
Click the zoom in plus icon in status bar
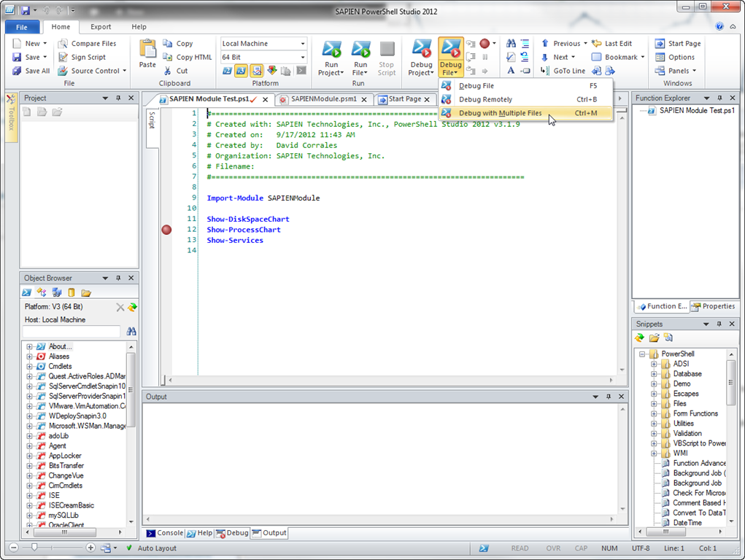(x=90, y=548)
